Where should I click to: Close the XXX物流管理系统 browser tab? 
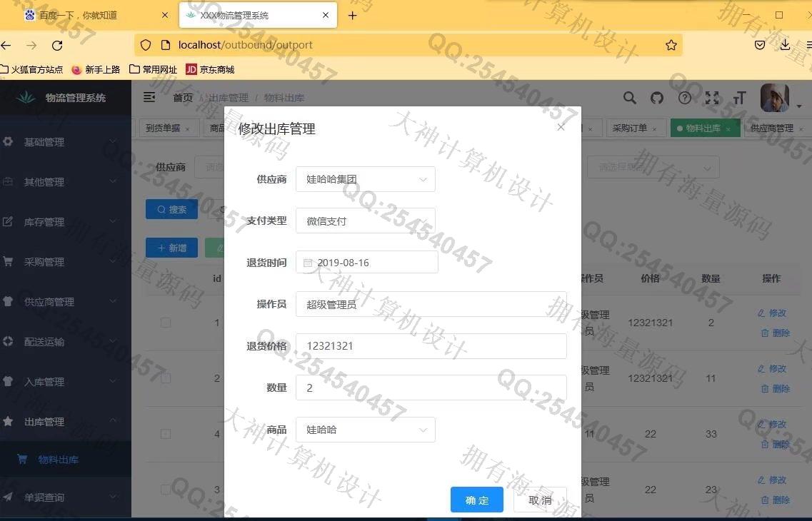[x=325, y=16]
